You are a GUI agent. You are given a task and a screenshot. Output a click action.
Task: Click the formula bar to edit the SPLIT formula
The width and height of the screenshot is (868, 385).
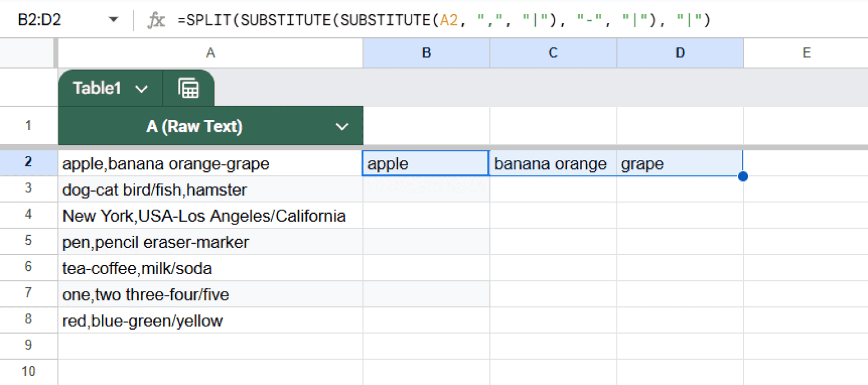coord(396,19)
